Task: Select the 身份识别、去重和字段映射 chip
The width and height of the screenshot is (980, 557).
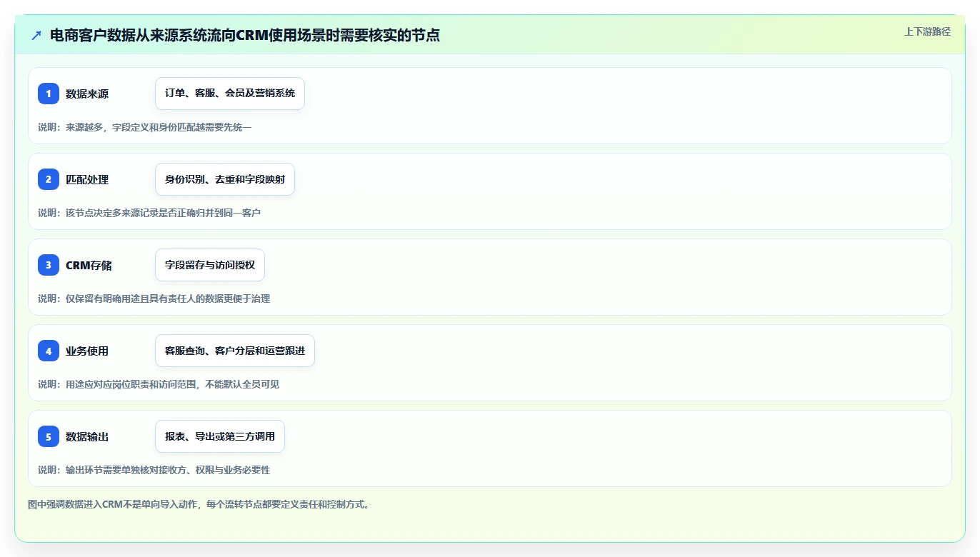Action: pyautogui.click(x=225, y=179)
